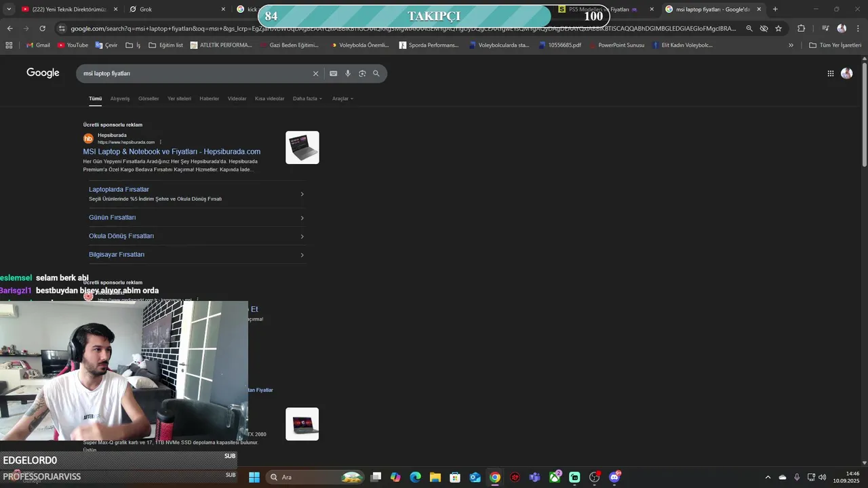
Task: Open Gmail bookmark
Action: coord(38,45)
